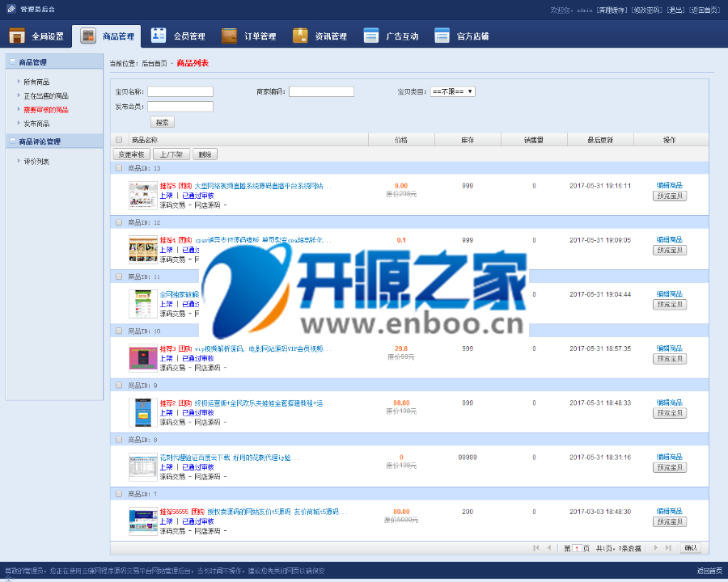Click the 价格 column header
This screenshot has height=582, width=728.
(x=401, y=140)
